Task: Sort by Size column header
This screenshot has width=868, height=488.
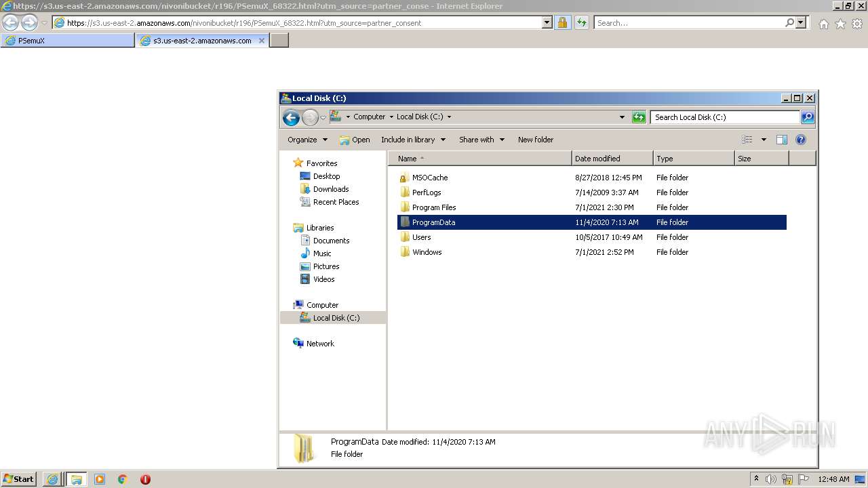Action: (762, 159)
